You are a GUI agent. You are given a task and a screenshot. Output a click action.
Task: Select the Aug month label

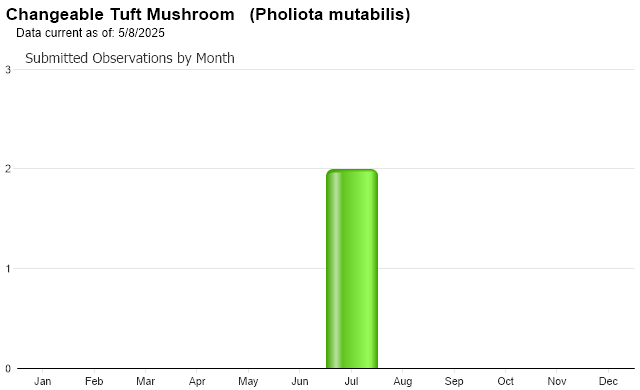click(402, 381)
